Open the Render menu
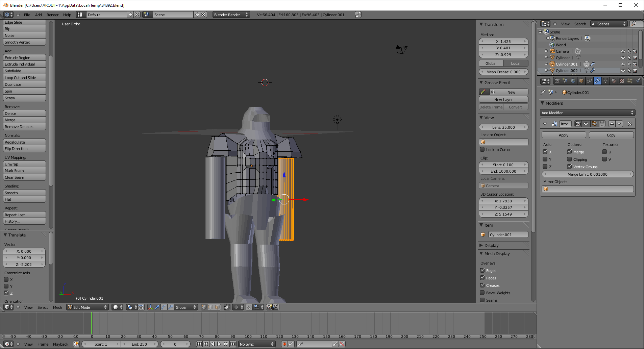This screenshot has width=644, height=349. 52,15
